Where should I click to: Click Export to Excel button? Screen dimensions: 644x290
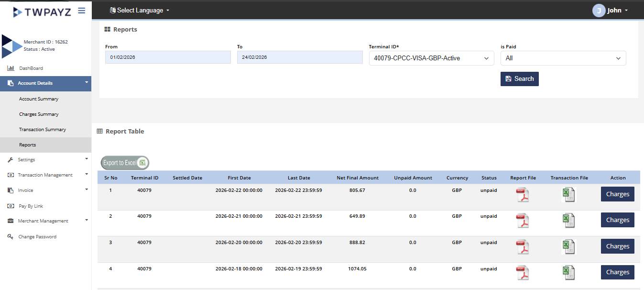point(125,163)
